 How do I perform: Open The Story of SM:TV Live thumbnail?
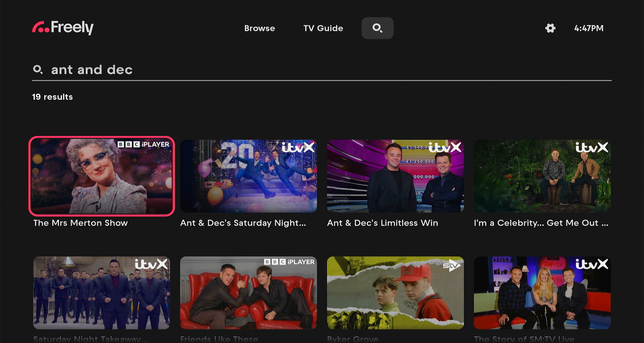click(543, 292)
